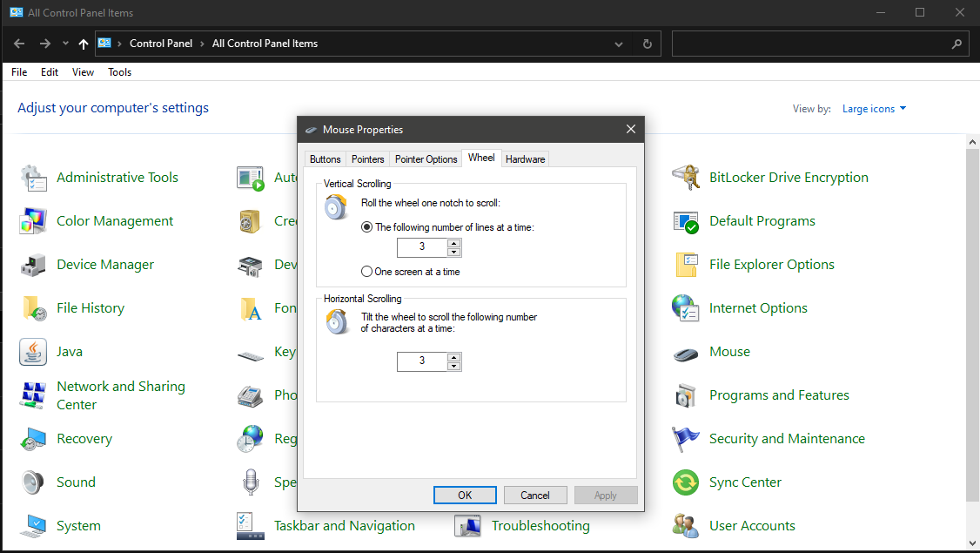Screen dimensions: 980x553
Task: Cancel the Mouse Properties dialog
Action: tap(535, 495)
